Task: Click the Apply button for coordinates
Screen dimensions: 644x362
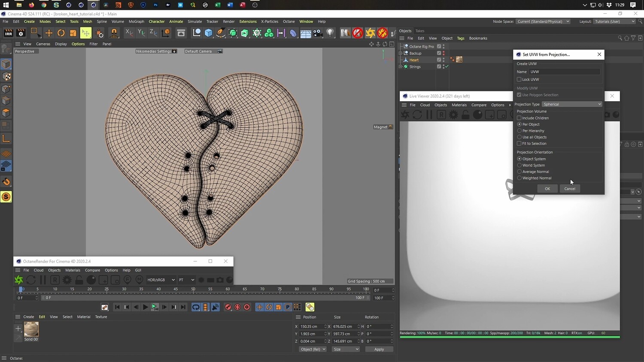Action: 379,349
